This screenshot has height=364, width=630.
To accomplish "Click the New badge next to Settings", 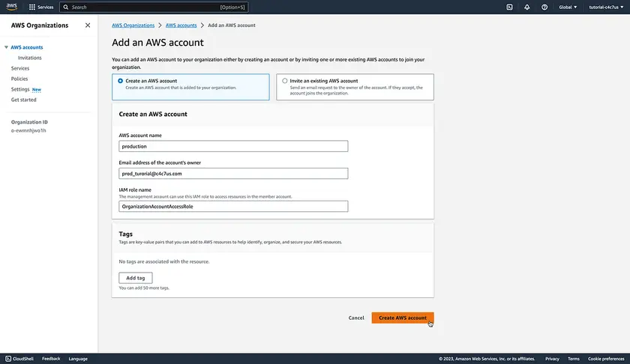I will coord(37,89).
